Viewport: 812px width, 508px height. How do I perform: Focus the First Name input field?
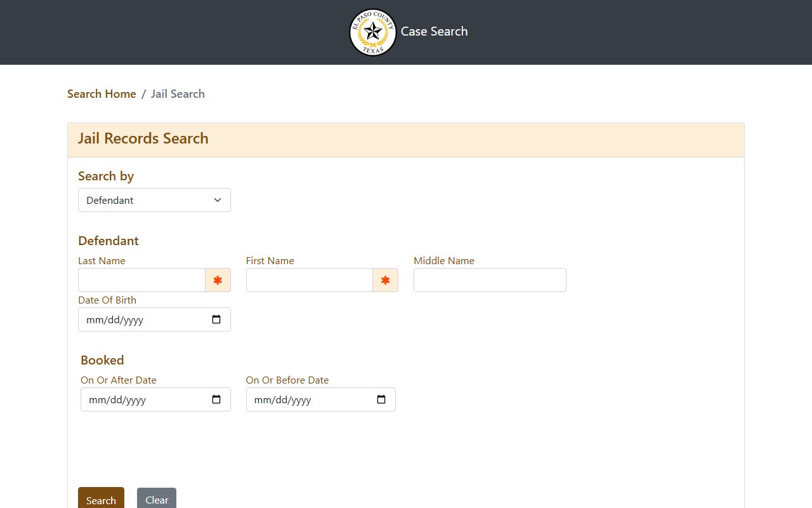pos(310,280)
